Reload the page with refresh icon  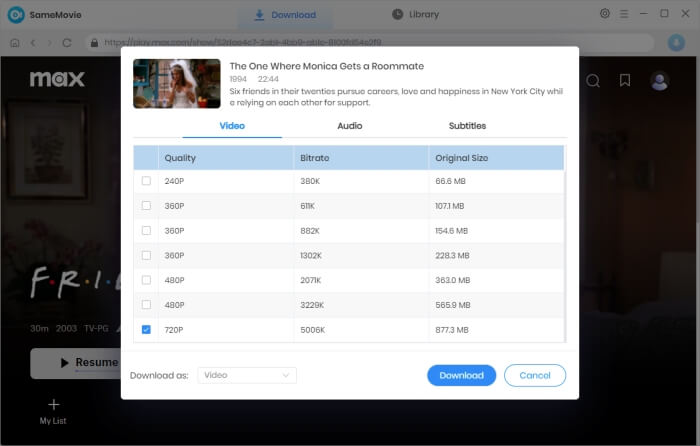[68, 43]
